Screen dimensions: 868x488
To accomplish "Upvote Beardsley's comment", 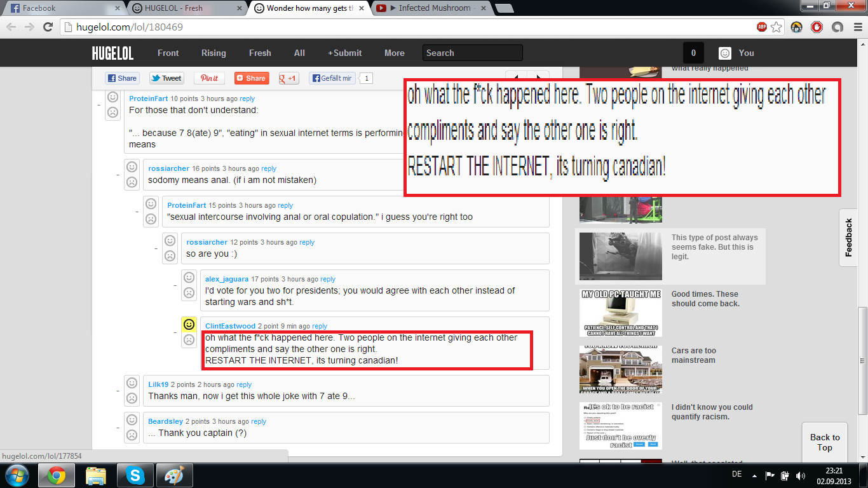I will click(x=132, y=420).
